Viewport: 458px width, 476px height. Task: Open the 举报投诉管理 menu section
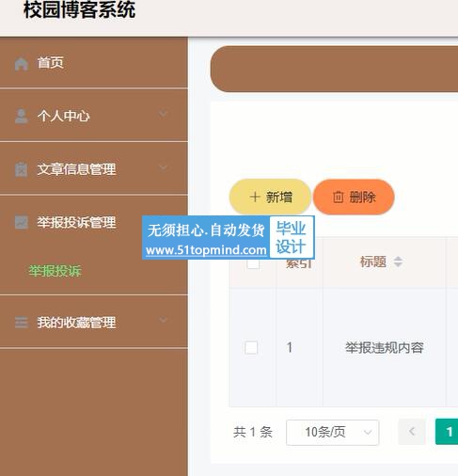coord(94,222)
